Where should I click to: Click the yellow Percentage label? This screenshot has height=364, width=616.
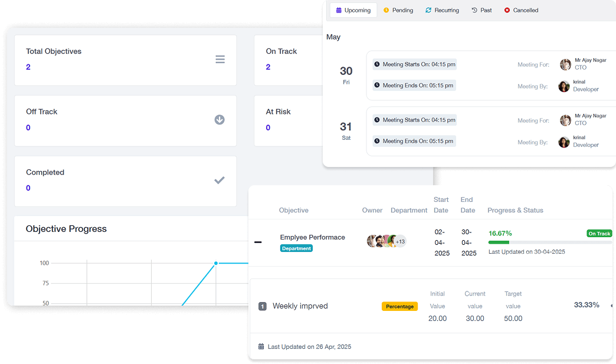(399, 306)
